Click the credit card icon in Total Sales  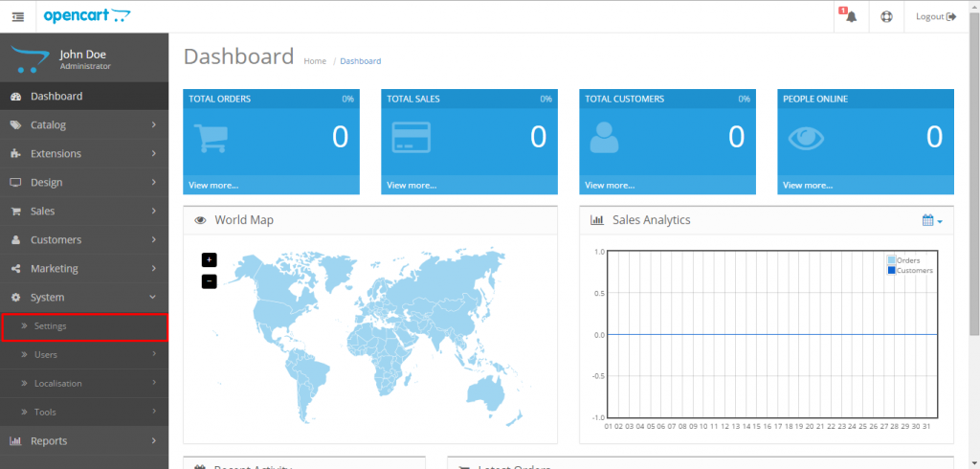coord(410,138)
